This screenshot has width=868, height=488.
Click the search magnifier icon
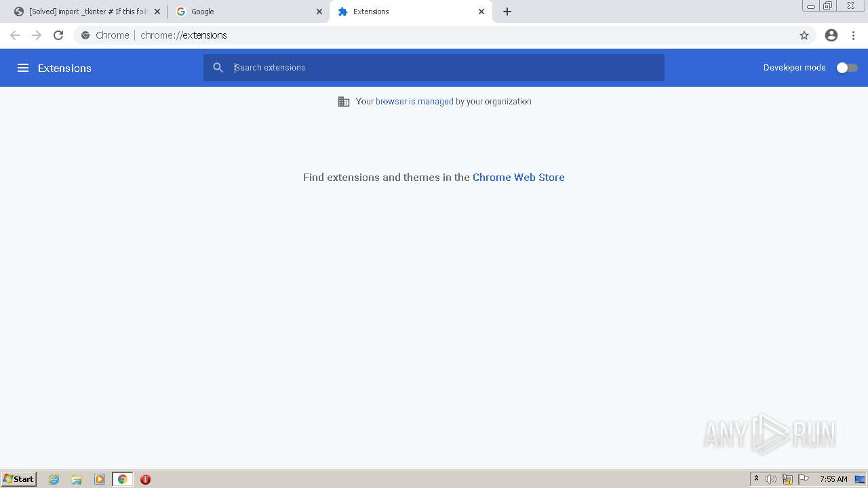[218, 68]
